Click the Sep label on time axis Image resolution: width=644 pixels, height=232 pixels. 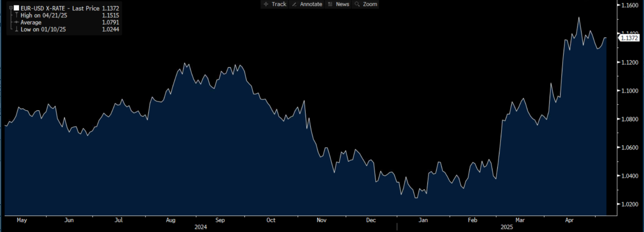pyautogui.click(x=221, y=220)
